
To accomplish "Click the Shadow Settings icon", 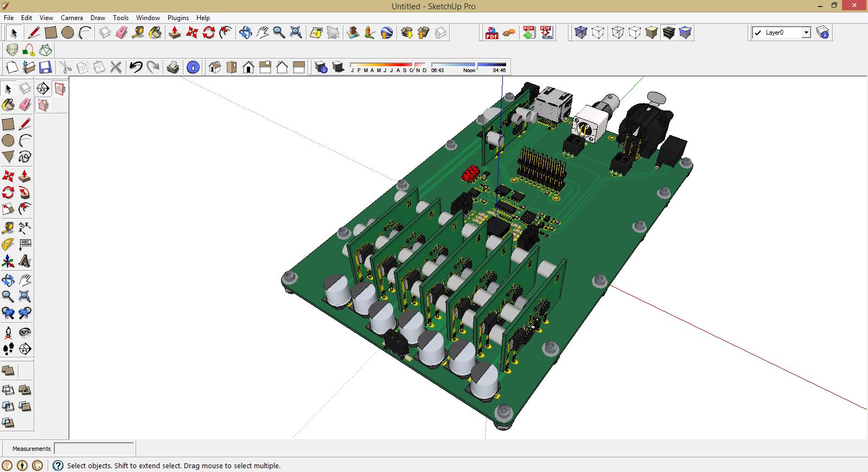I will pyautogui.click(x=321, y=67).
